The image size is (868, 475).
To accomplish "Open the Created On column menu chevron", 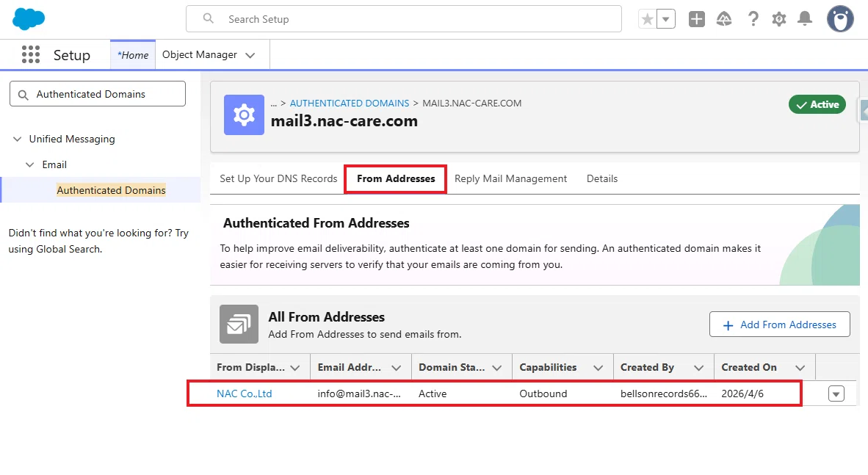I will pyautogui.click(x=800, y=368).
